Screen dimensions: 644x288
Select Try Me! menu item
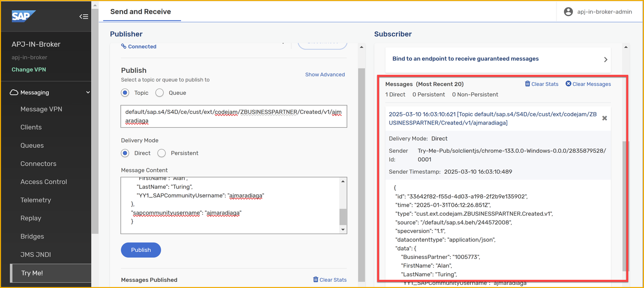point(51,273)
